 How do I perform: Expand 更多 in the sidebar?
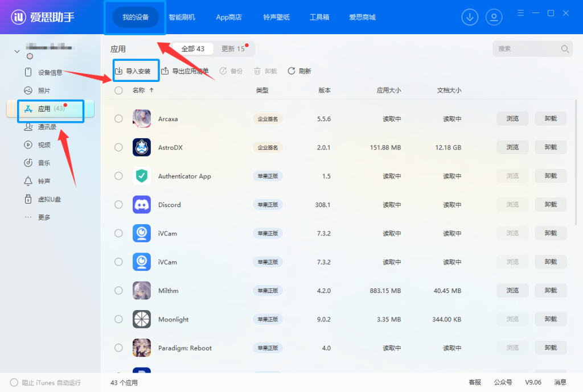(37, 217)
